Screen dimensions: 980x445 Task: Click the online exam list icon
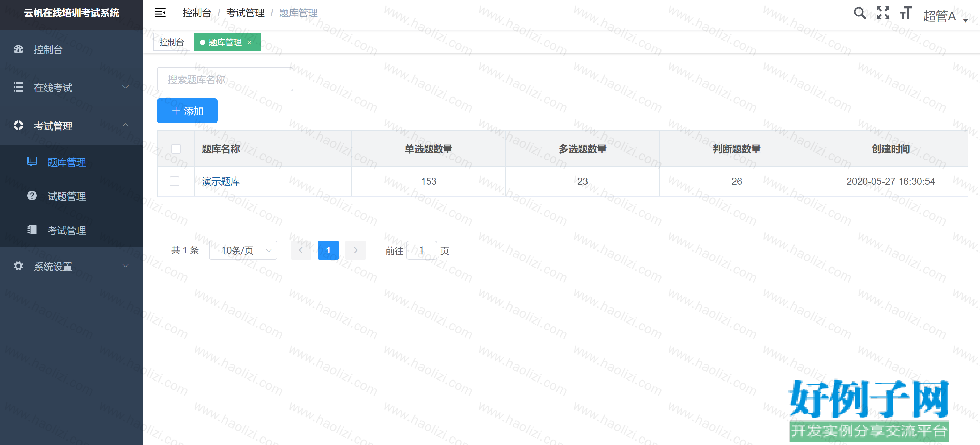point(18,87)
